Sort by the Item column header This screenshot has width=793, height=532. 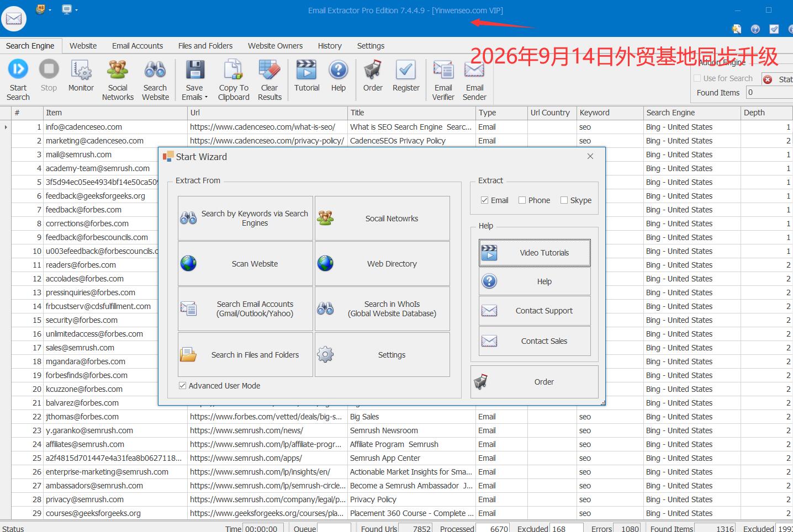pos(115,113)
